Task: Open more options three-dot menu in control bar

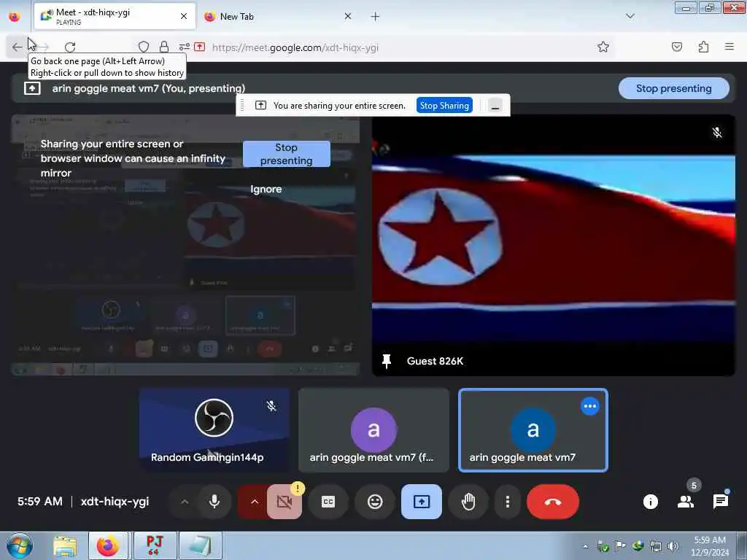Action: (x=508, y=502)
